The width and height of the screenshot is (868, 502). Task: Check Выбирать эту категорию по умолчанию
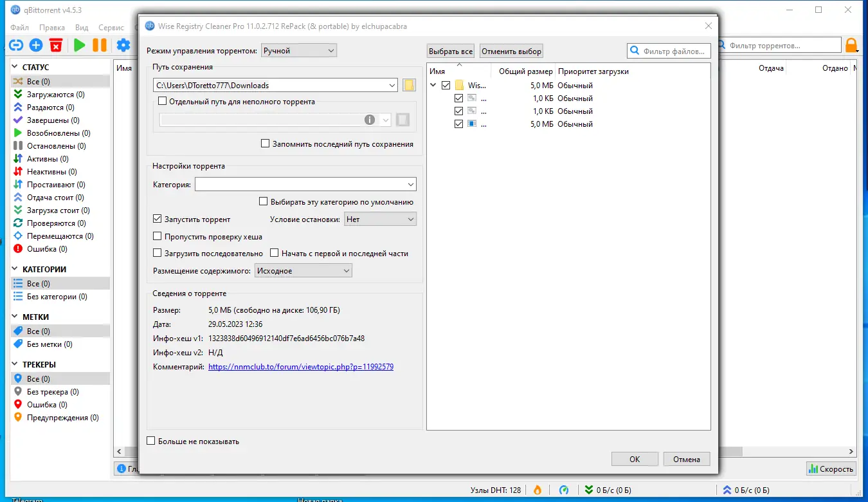click(263, 201)
